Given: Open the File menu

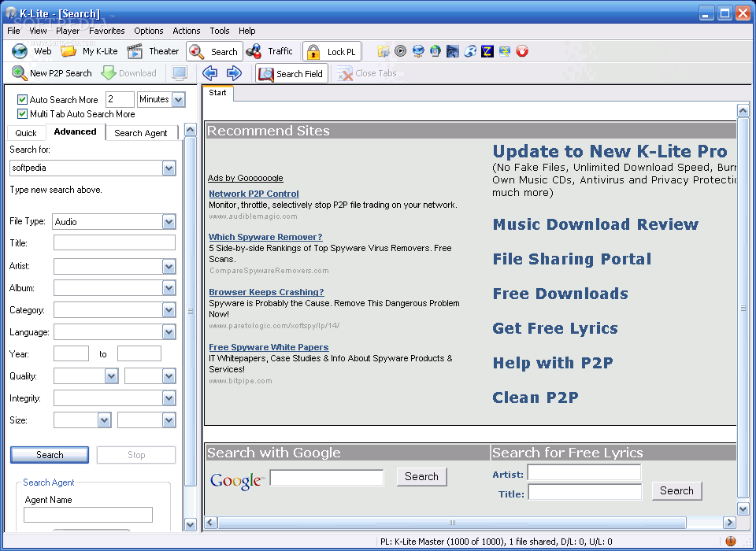Looking at the screenshot, I should click(x=13, y=31).
